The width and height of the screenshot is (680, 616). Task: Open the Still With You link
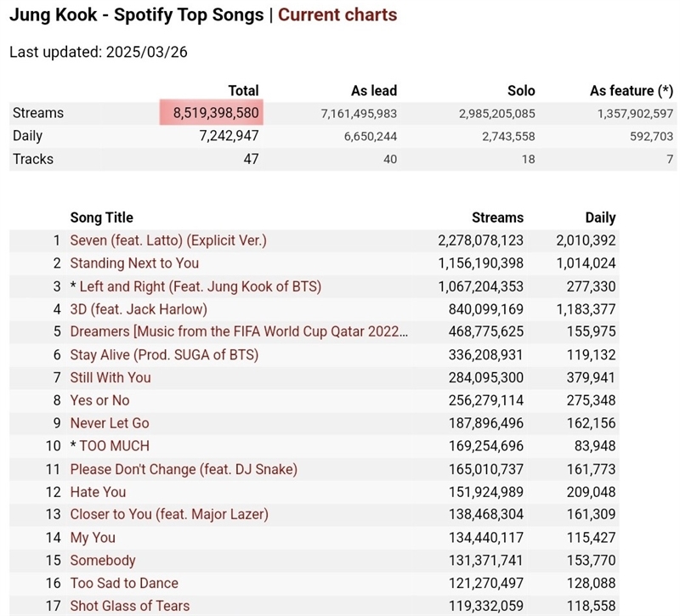coord(110,377)
